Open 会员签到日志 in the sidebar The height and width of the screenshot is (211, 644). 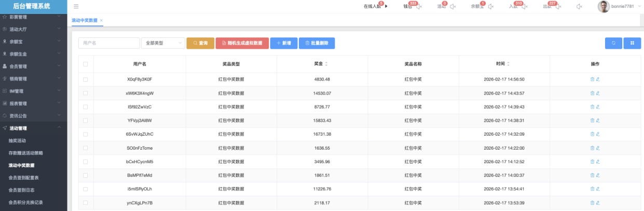(22, 190)
